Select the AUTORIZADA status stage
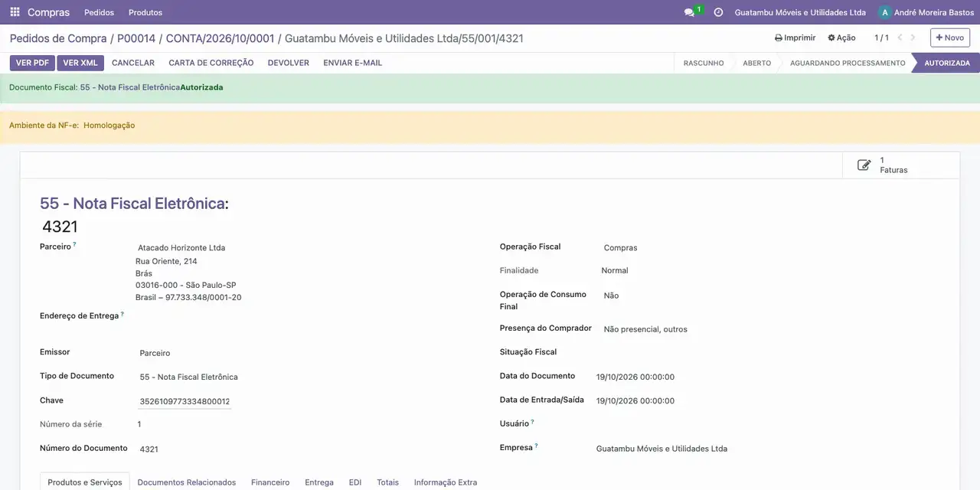This screenshot has height=490, width=980. (x=947, y=63)
